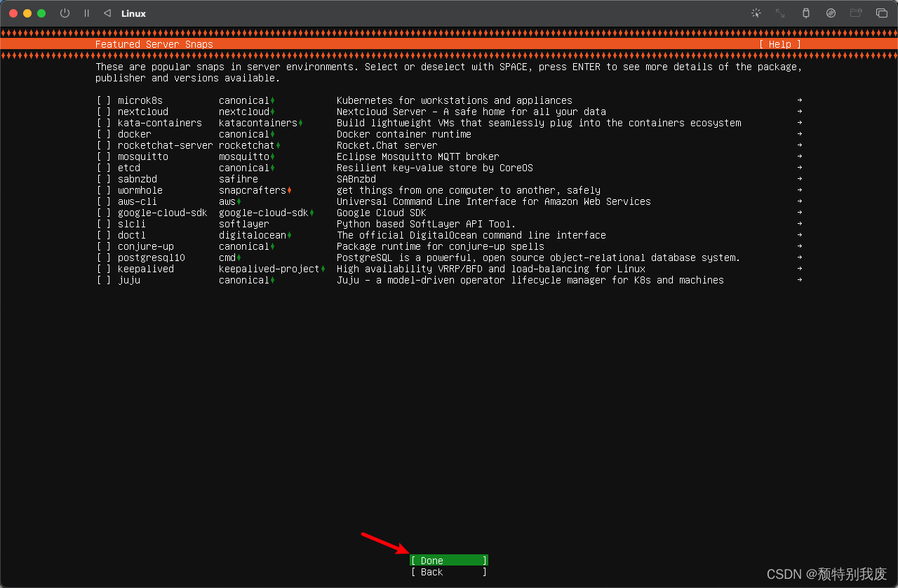
Task: Click 'Google Cloud SDK' description
Action: point(382,213)
